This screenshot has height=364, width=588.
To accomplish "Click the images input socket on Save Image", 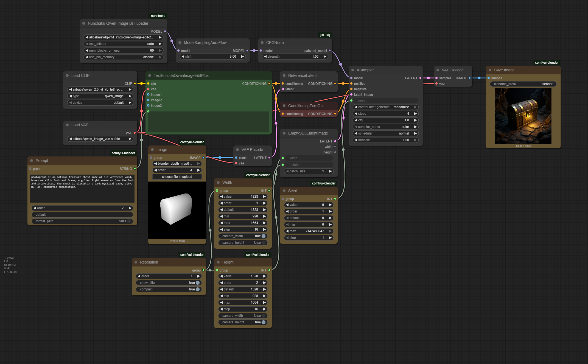I will coord(489,78).
